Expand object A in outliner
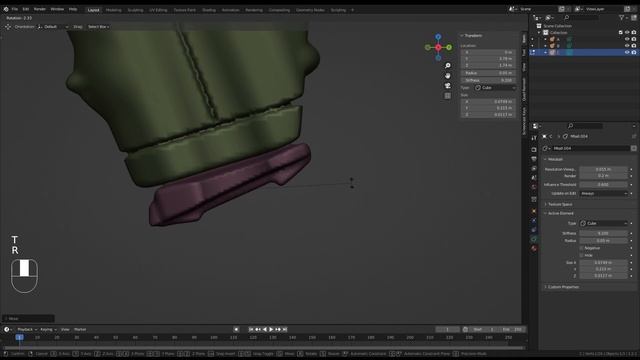This screenshot has width=640, height=360. tap(546, 39)
